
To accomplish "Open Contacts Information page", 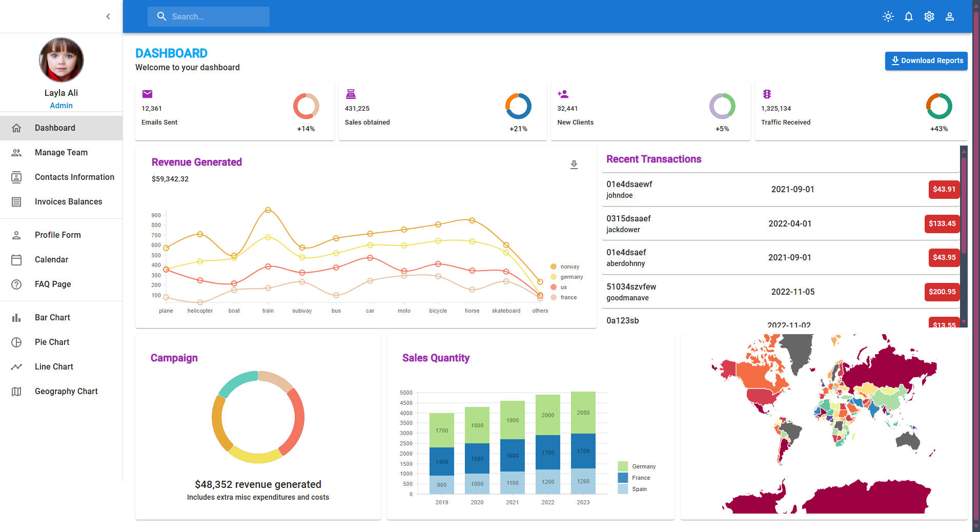I will pyautogui.click(x=62, y=177).
